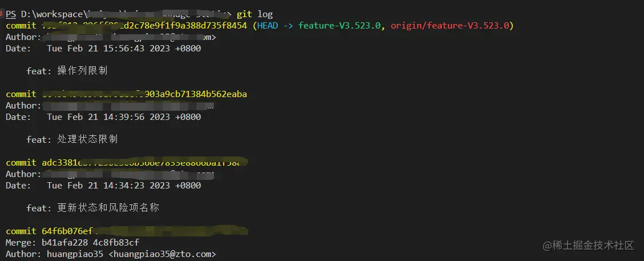Click merge parent hash 4c8fb83cf
Viewport: 644px width, 261px height.
tap(116, 243)
